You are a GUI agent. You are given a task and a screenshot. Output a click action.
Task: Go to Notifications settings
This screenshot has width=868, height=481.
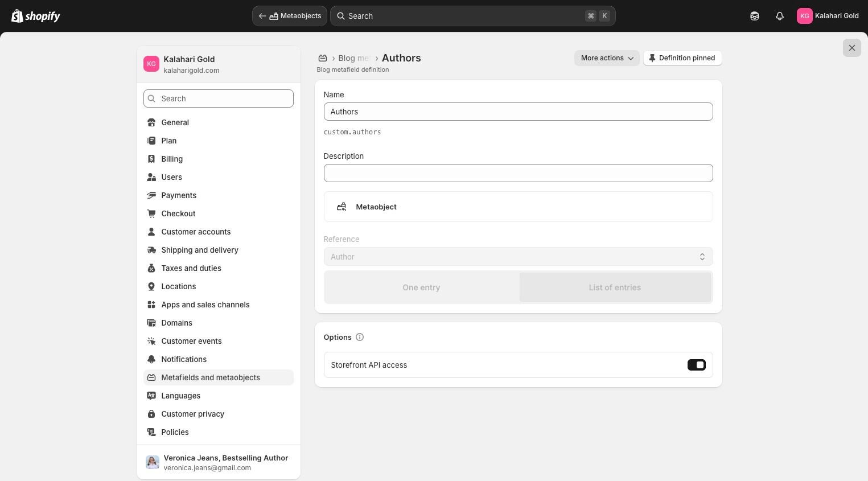[184, 359]
